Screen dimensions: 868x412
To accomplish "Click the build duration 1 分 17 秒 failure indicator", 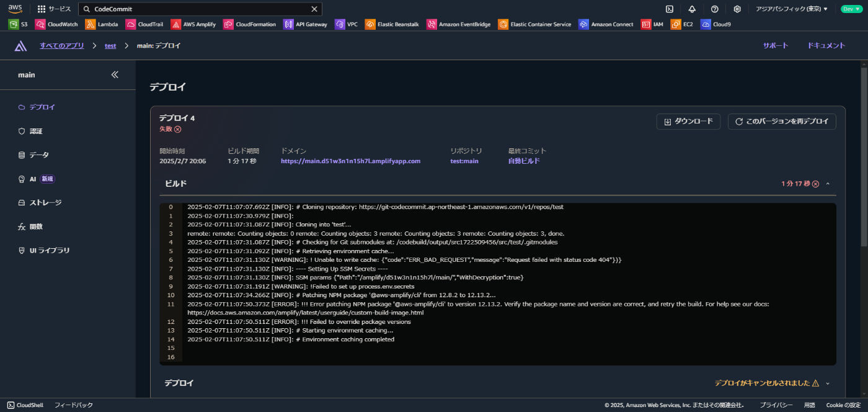I will pos(800,184).
